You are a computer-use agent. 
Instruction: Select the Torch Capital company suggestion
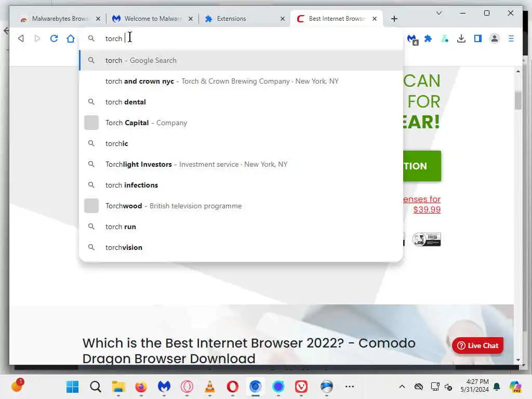pyautogui.click(x=241, y=123)
